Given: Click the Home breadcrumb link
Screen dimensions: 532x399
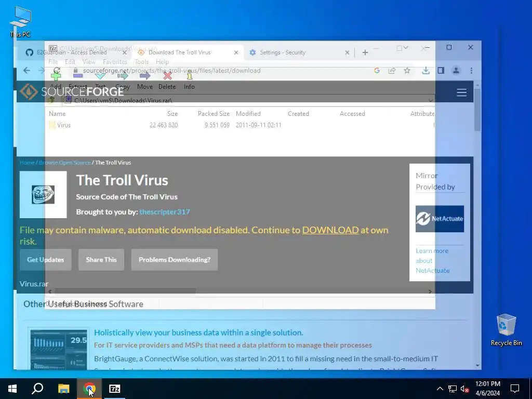Looking at the screenshot, I should point(27,163).
